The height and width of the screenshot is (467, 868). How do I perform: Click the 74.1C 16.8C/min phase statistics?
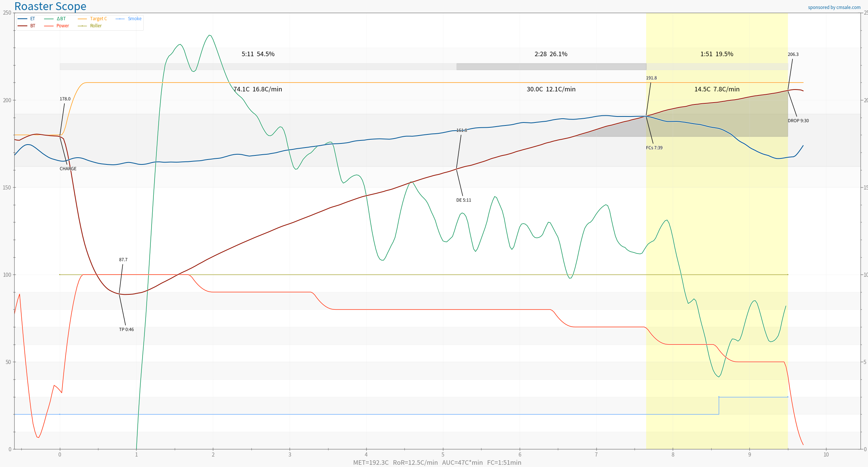point(258,90)
